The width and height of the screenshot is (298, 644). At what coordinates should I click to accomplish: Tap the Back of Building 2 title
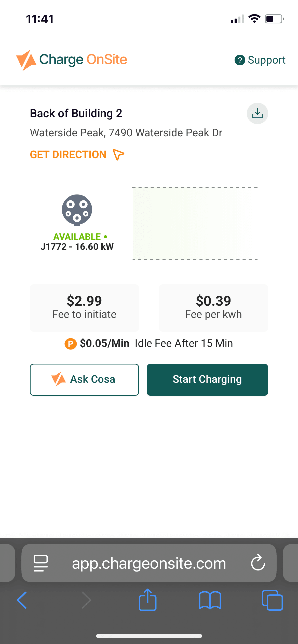(x=76, y=113)
